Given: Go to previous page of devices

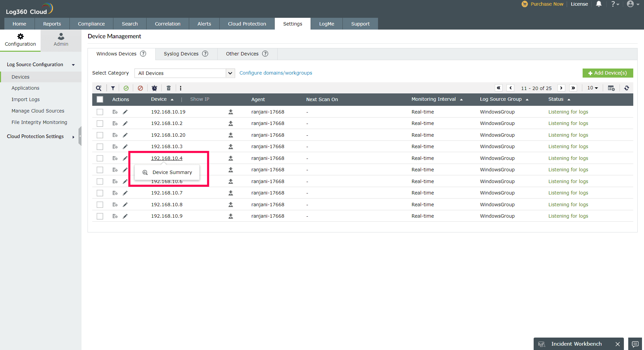Looking at the screenshot, I should pos(511,88).
